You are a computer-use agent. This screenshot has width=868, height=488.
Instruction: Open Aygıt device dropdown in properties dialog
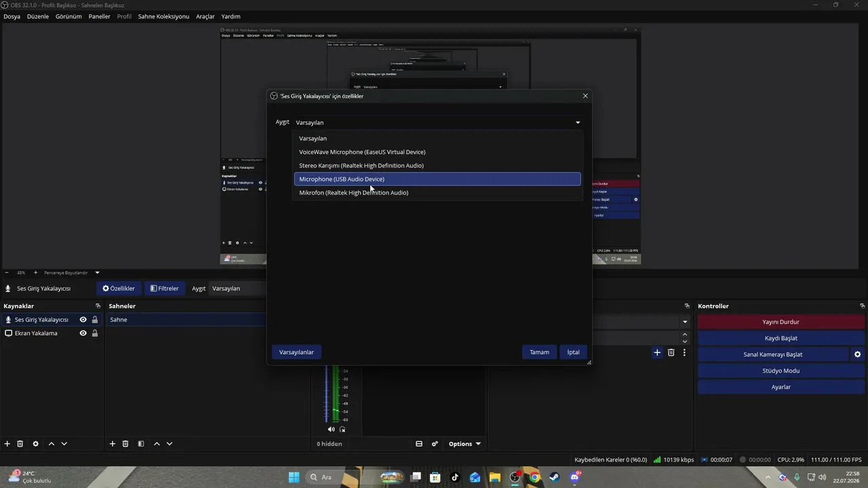pos(438,123)
